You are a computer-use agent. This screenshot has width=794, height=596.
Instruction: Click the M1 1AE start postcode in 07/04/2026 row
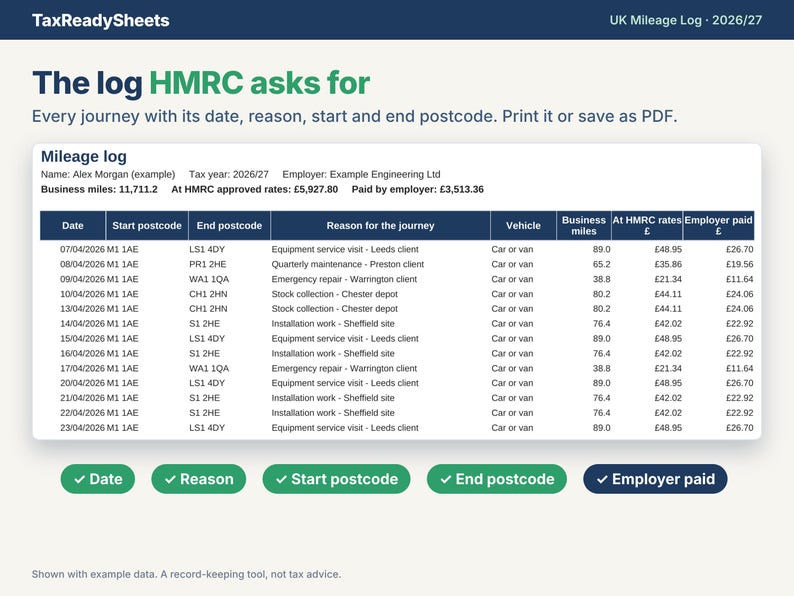(123, 249)
